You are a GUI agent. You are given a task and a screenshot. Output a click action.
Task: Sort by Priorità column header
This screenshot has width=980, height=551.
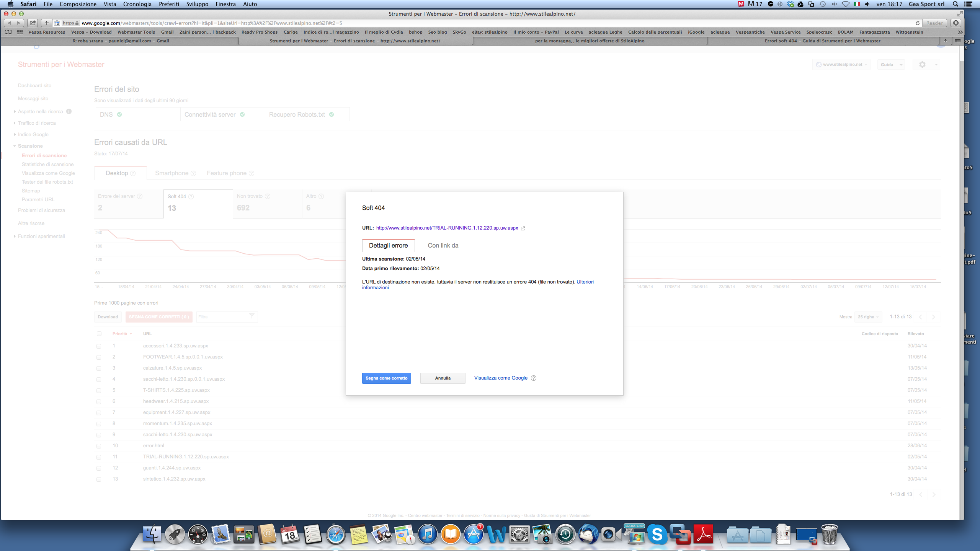pyautogui.click(x=122, y=334)
